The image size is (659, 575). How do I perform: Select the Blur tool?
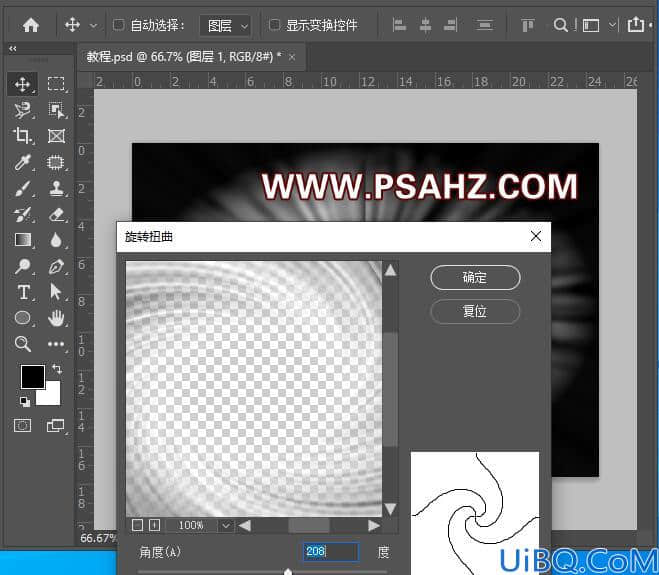(56, 240)
